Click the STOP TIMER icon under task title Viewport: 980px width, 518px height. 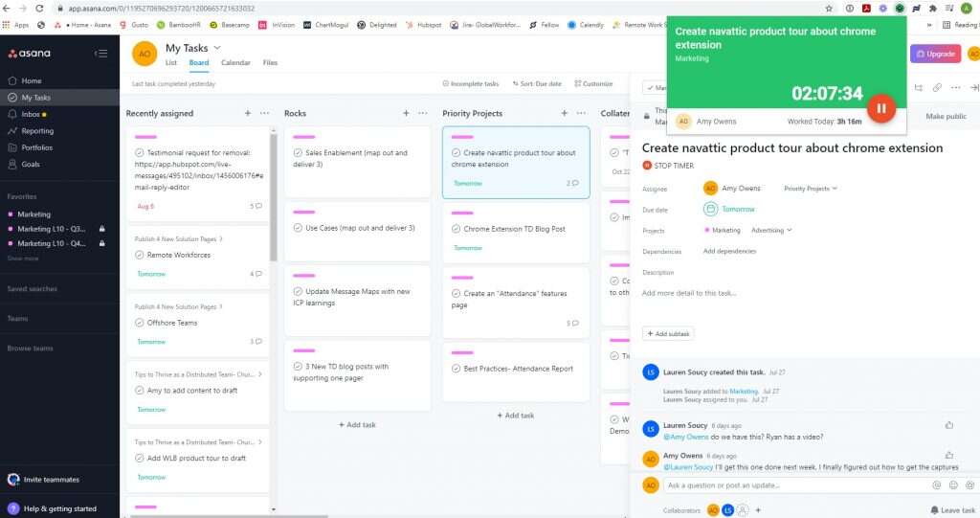tap(647, 165)
